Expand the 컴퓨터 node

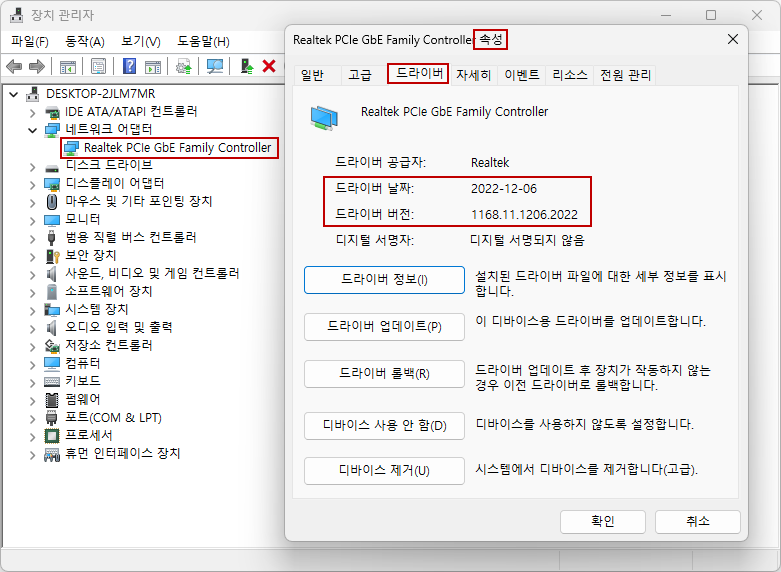pos(32,365)
